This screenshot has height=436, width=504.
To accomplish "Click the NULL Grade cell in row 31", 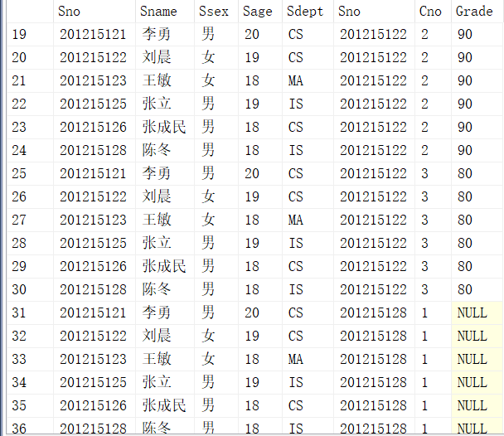I will tap(477, 312).
